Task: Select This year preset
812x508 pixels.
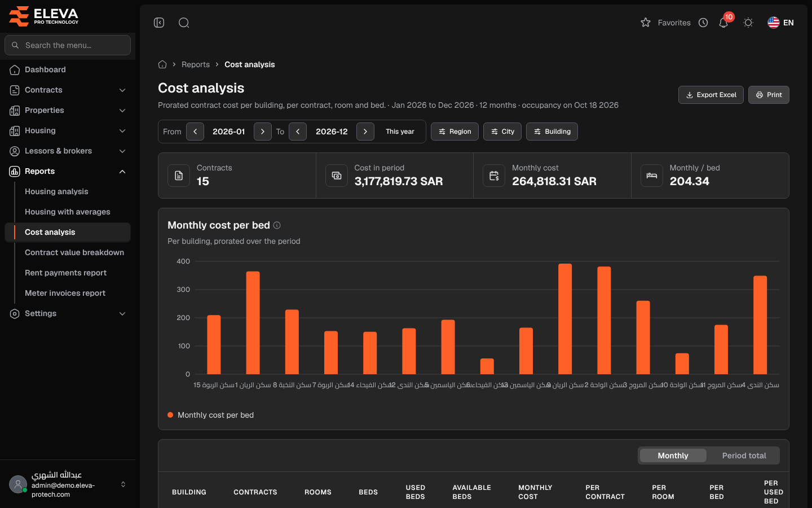Action: click(400, 132)
